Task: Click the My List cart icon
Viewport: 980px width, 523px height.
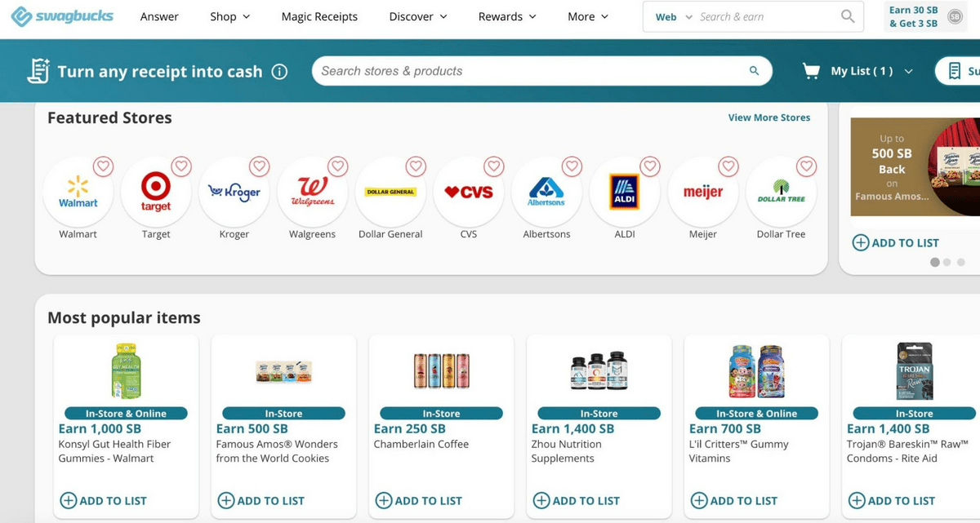Action: point(811,71)
